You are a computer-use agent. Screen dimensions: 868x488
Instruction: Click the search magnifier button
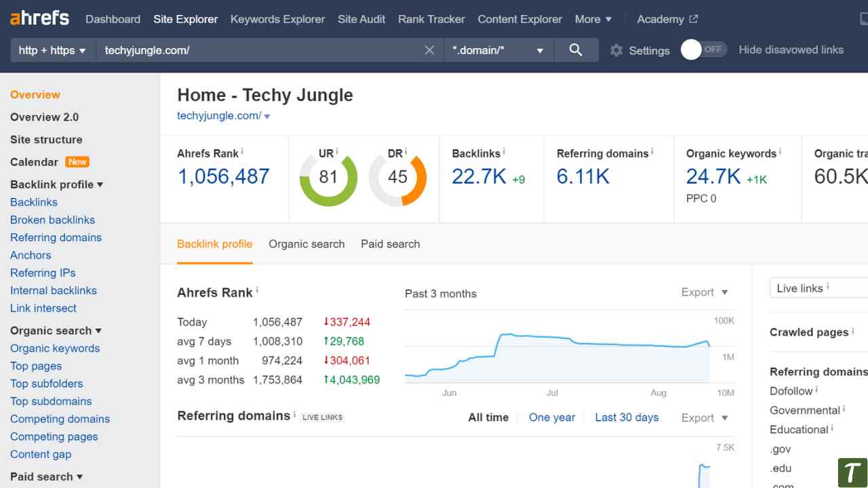click(576, 50)
